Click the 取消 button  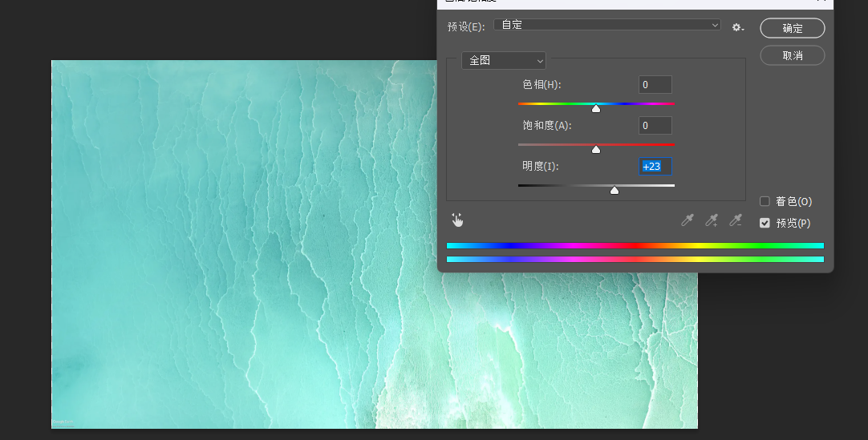point(792,55)
